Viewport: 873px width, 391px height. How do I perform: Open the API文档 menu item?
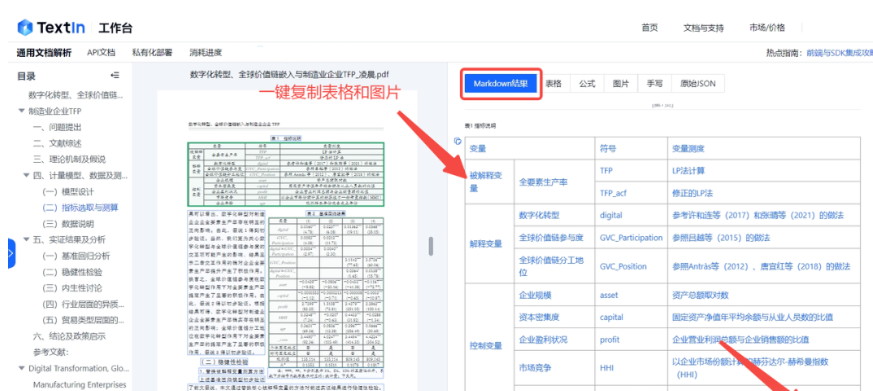[x=101, y=53]
